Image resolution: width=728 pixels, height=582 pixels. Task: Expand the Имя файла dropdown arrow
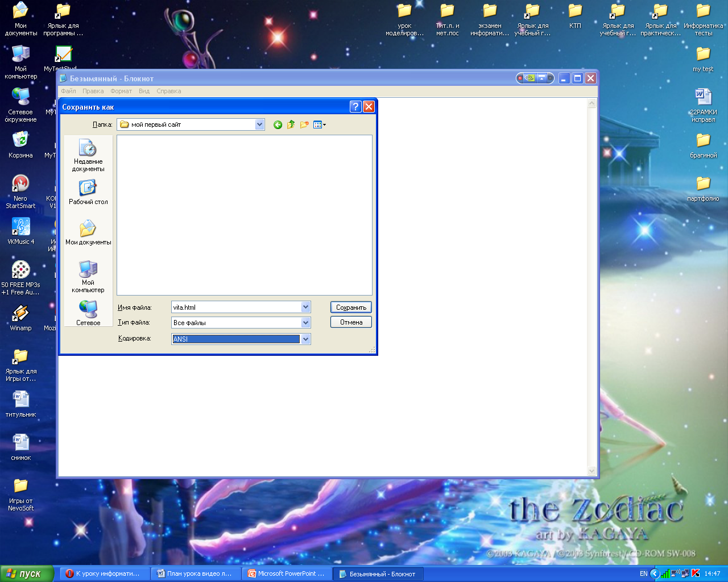pyautogui.click(x=306, y=307)
